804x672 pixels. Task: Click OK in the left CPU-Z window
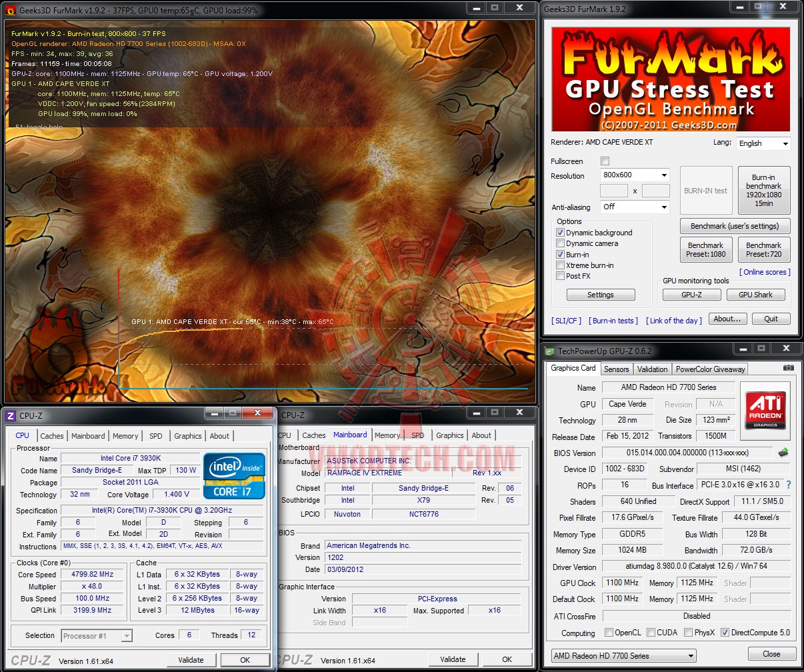pyautogui.click(x=245, y=660)
